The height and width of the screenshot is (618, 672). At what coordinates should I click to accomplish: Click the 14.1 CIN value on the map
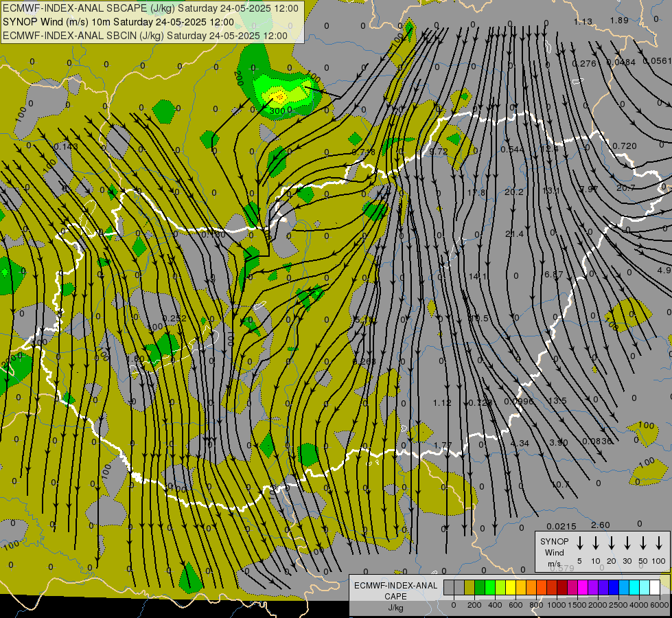tap(478, 276)
